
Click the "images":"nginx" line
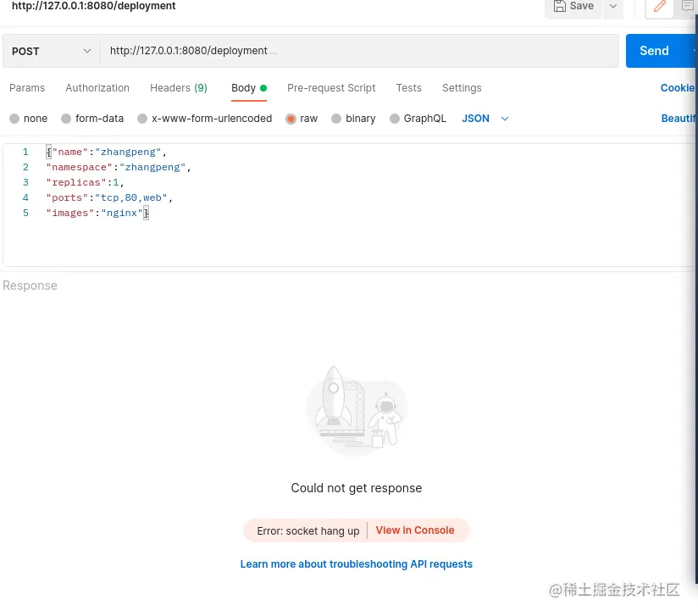97,213
